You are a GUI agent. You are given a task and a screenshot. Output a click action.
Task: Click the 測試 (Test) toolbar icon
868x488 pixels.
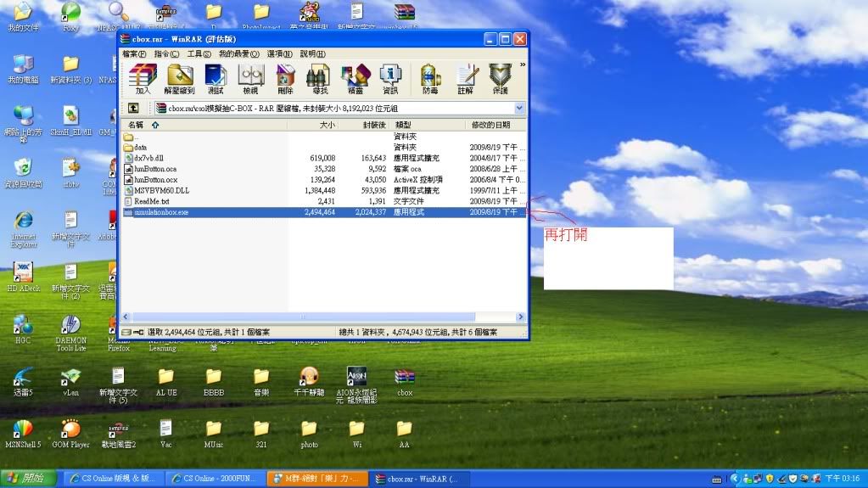coord(216,78)
